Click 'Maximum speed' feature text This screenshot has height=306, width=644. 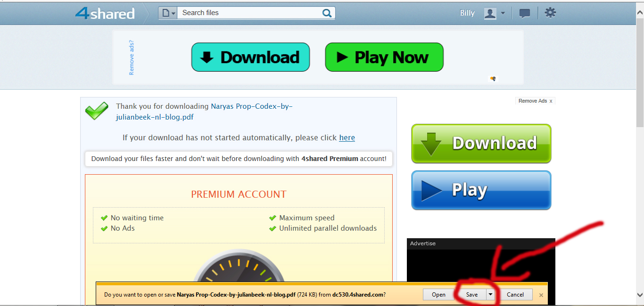(x=307, y=218)
